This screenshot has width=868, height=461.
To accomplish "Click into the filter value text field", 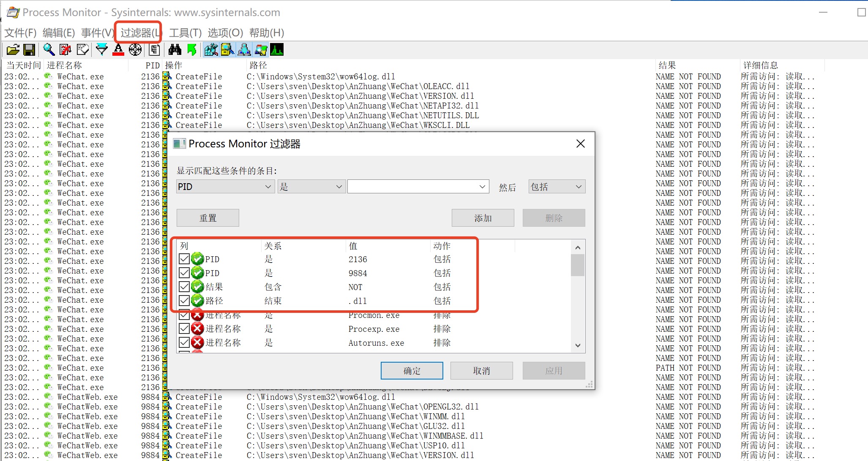I will coord(412,187).
